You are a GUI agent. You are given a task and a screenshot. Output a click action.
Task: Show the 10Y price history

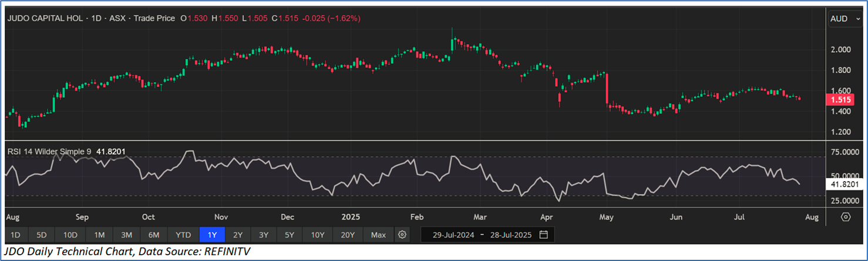coord(318,235)
